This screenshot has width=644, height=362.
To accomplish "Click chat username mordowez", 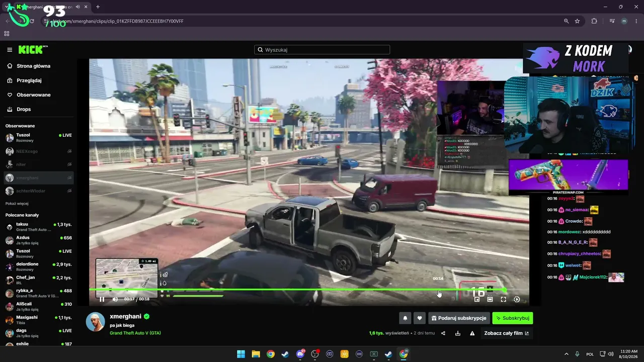I will (570, 232).
